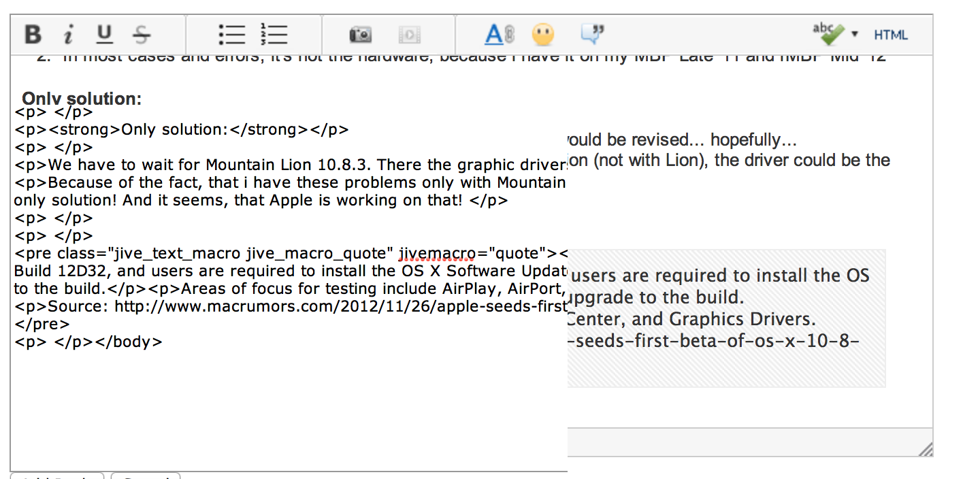Insert a quote with the speech bubble icon

tap(592, 33)
